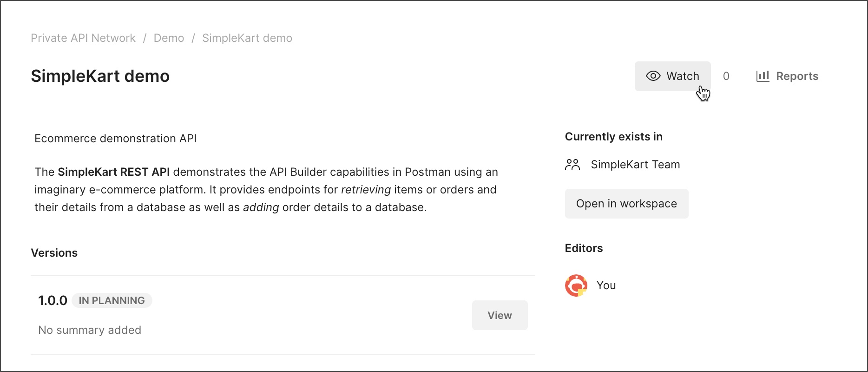Click Open in workspace button
This screenshot has width=868, height=372.
pos(626,204)
